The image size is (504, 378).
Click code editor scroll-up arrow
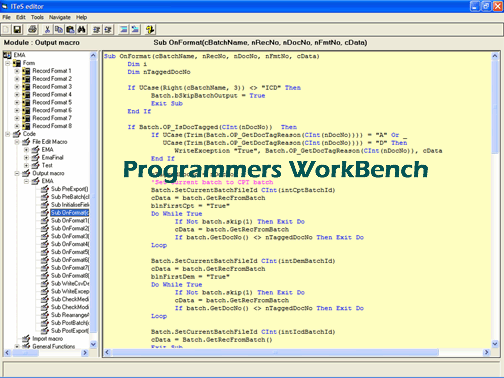(x=495, y=56)
